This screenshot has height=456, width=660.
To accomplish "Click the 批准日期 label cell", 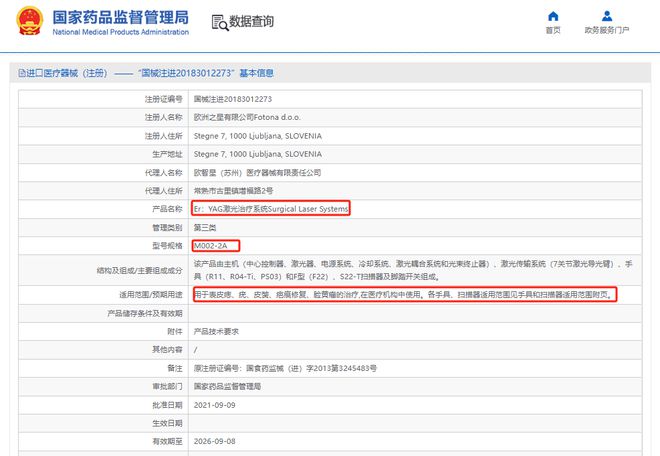I will click(104, 405).
